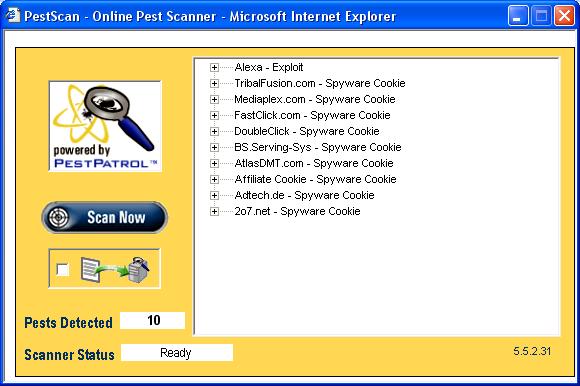Select BS.Serving-Sys - Spyware Cookie row
580x386 pixels.
click(x=318, y=147)
